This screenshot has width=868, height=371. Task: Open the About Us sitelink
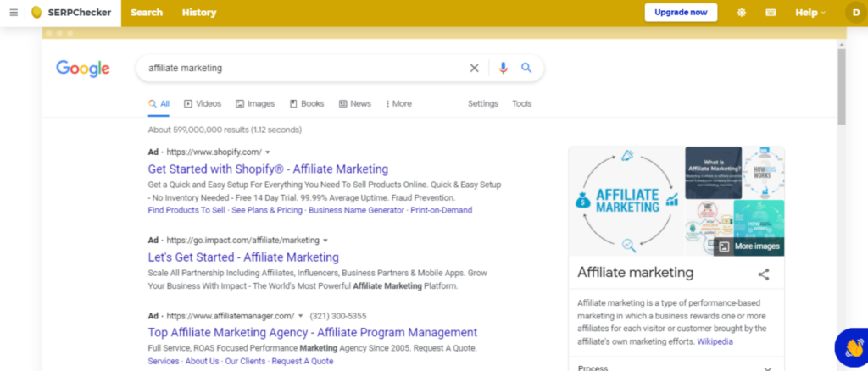tap(202, 361)
